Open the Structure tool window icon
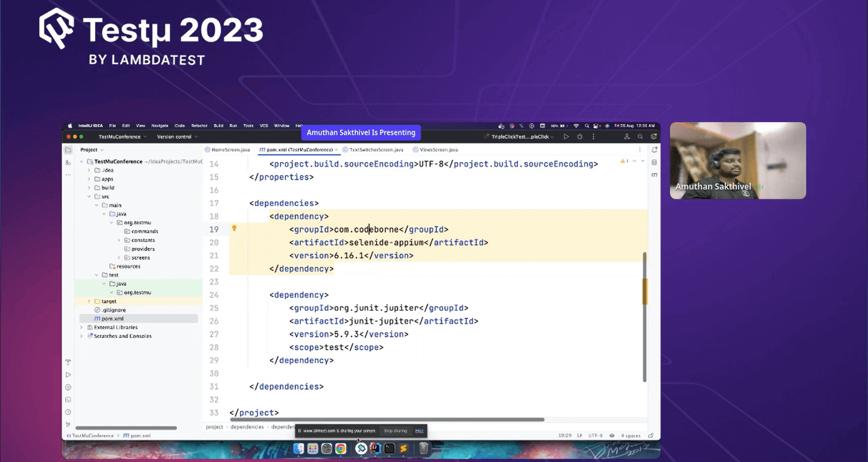This screenshot has height=462, width=868. pyautogui.click(x=68, y=163)
